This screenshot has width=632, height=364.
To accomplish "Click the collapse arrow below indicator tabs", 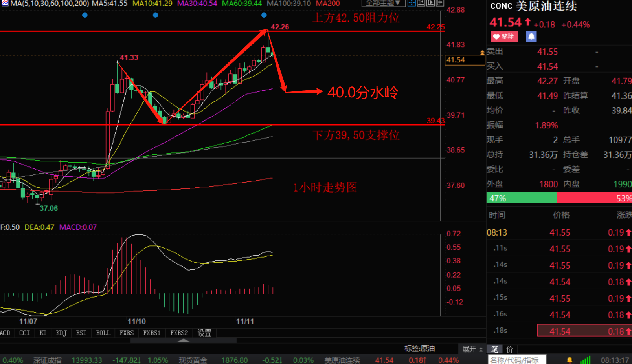I will [x=184, y=340].
